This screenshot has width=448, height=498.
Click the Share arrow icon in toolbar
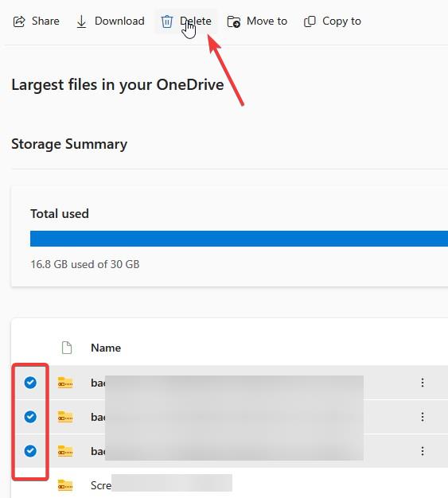click(x=19, y=21)
